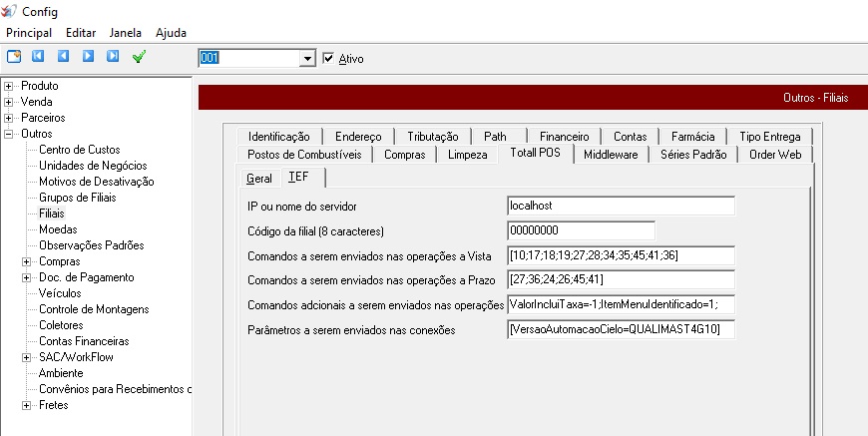Click the Config application icon in title bar
Viewport: 868px width, 436px height.
[9, 11]
